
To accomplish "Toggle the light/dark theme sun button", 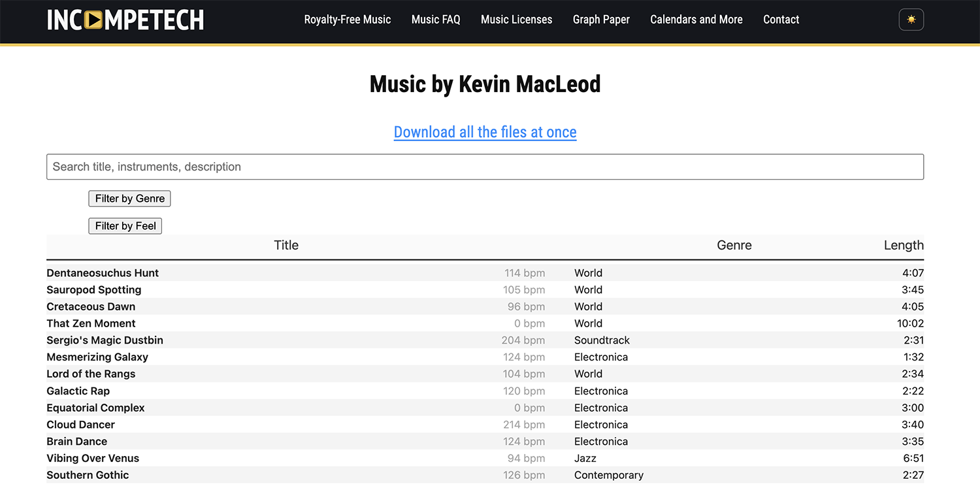I will click(x=911, y=20).
